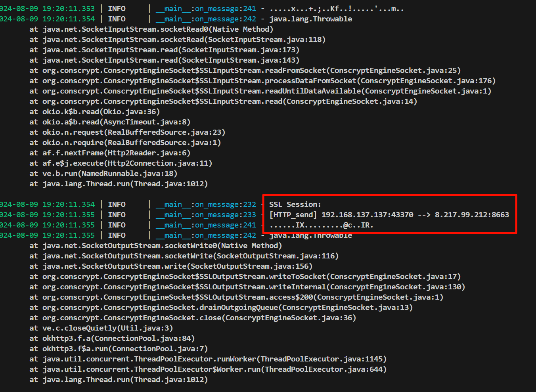Click the 19:20:11.353 timestamp
Image resolution: width=536 pixels, height=392 pixels.
coord(68,9)
